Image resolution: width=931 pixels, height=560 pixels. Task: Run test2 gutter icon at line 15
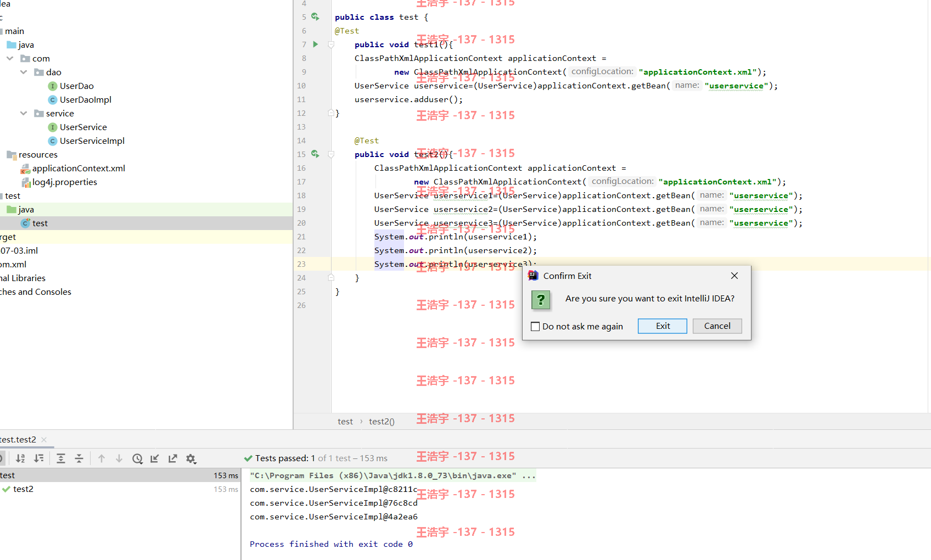315,154
